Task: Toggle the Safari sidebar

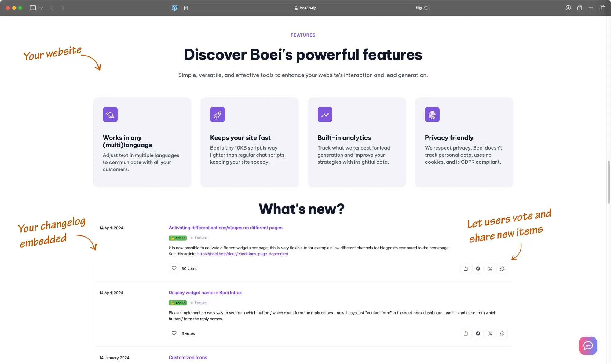Action: pos(33,8)
